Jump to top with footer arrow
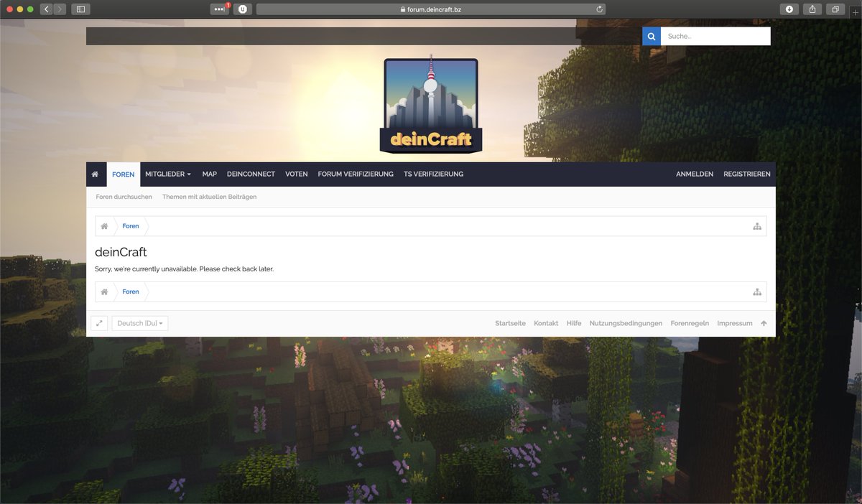This screenshot has width=862, height=504. 764,324
